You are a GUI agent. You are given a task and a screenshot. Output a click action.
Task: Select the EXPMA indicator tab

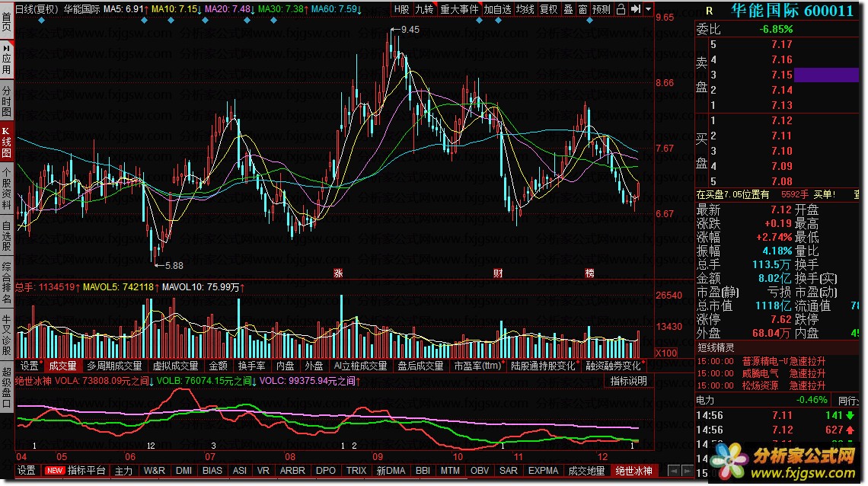click(543, 471)
